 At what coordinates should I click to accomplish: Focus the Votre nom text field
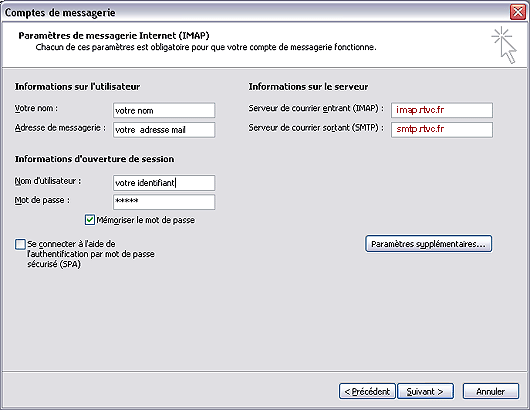pos(164,110)
